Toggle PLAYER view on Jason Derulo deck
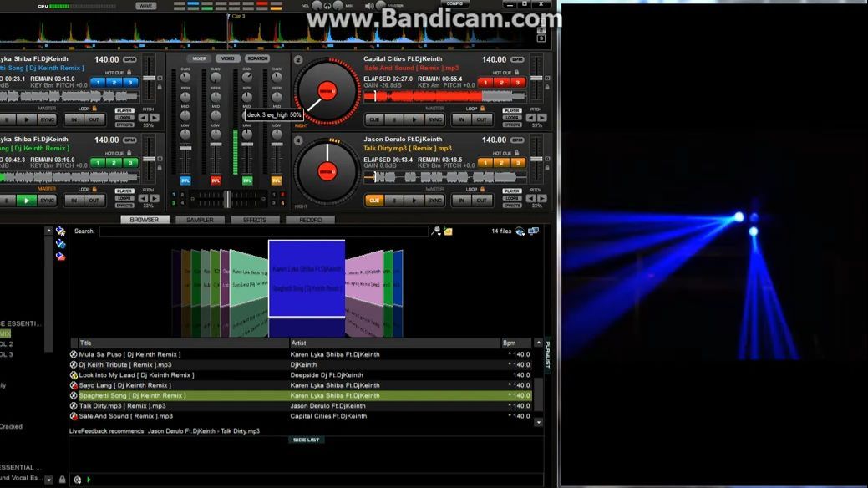This screenshot has width=868, height=488. click(512, 191)
